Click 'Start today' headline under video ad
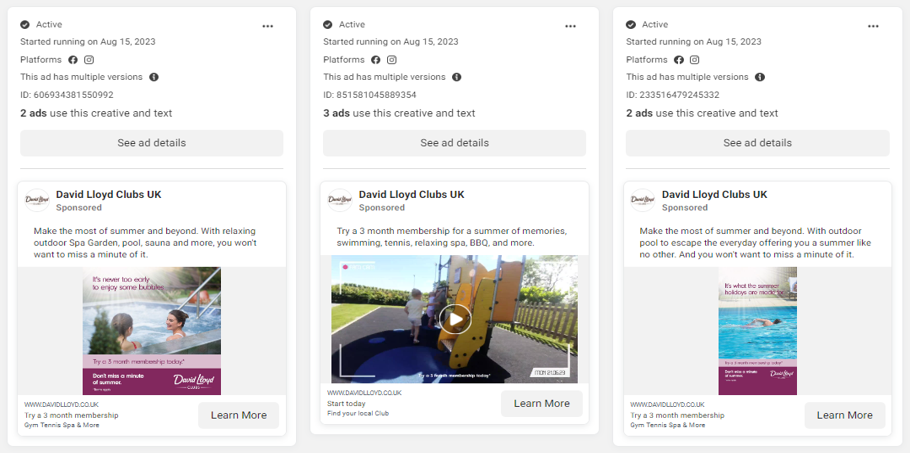Viewport: 910px width, 453px height. tap(346, 403)
